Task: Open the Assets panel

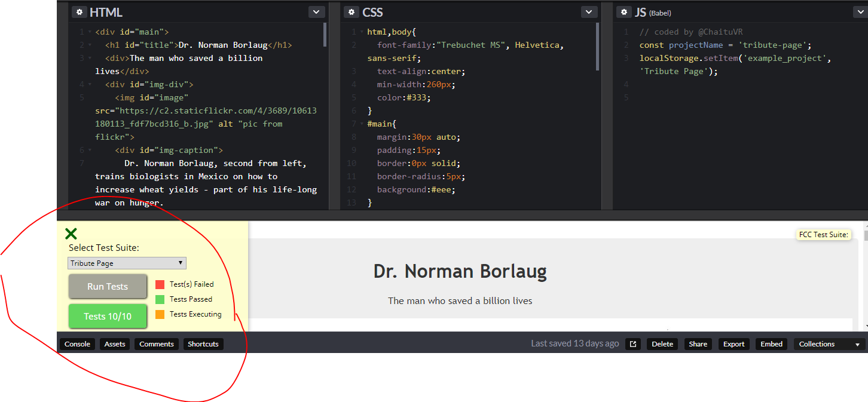Action: coord(115,344)
